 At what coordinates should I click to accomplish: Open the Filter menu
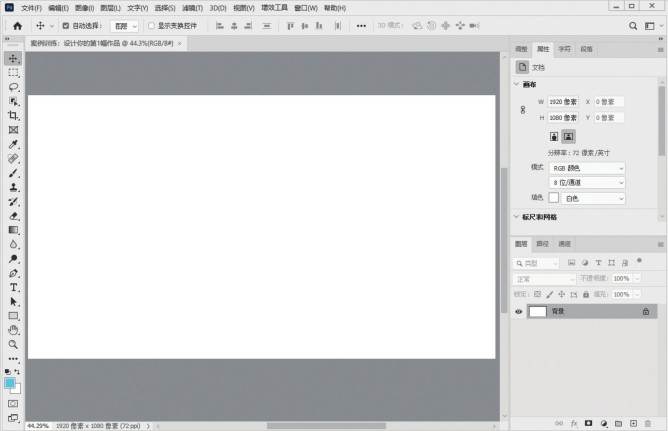tap(192, 8)
